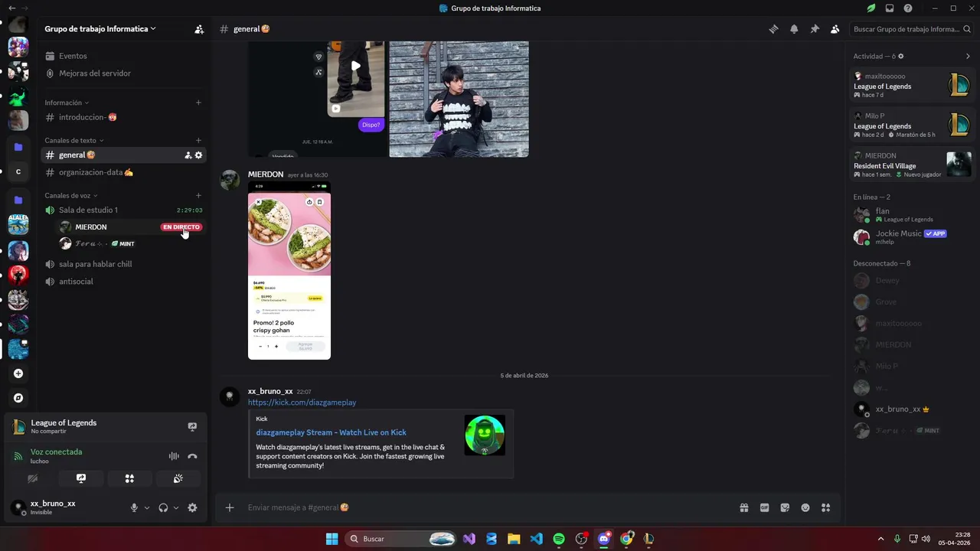Open the Threads icon in channel header

[x=773, y=29]
